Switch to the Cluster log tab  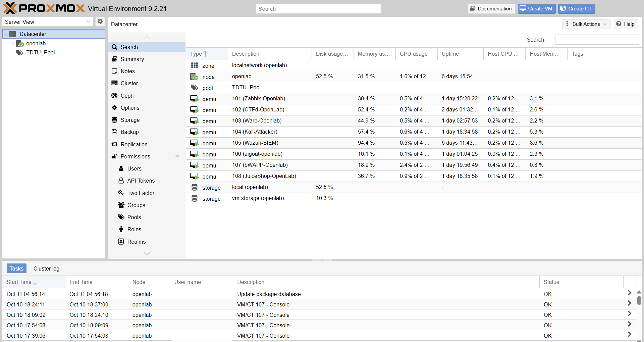pyautogui.click(x=46, y=268)
